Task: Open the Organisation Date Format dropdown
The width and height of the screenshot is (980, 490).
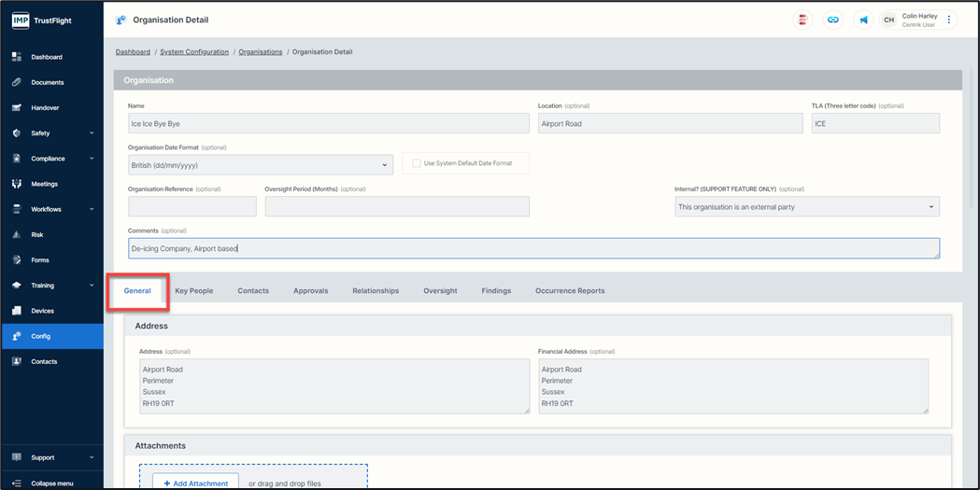Action: tap(260, 165)
